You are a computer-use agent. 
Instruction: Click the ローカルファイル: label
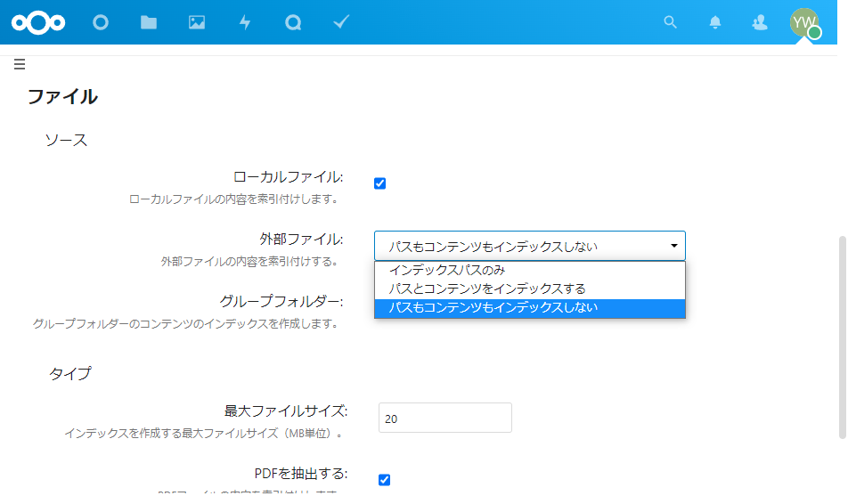coord(289,177)
